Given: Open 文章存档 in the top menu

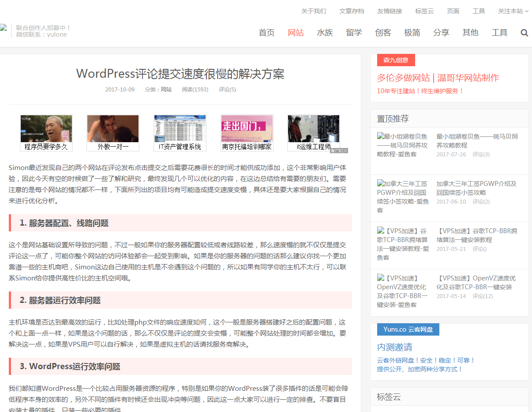Looking at the screenshot, I should tap(352, 11).
